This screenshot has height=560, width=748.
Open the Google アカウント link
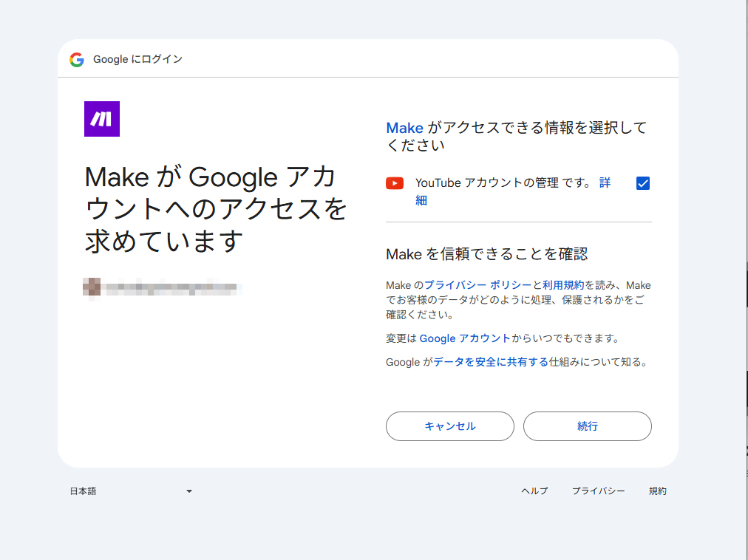click(464, 338)
